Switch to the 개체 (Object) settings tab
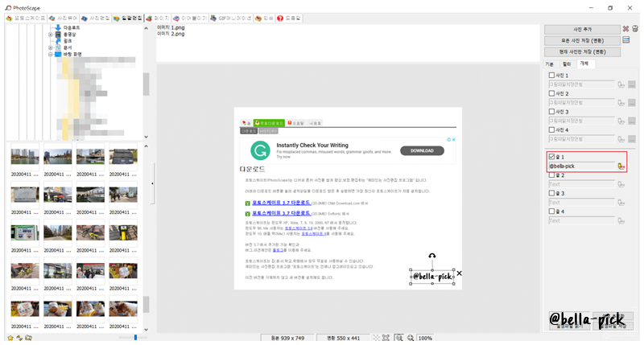644x345 pixels. [584, 64]
